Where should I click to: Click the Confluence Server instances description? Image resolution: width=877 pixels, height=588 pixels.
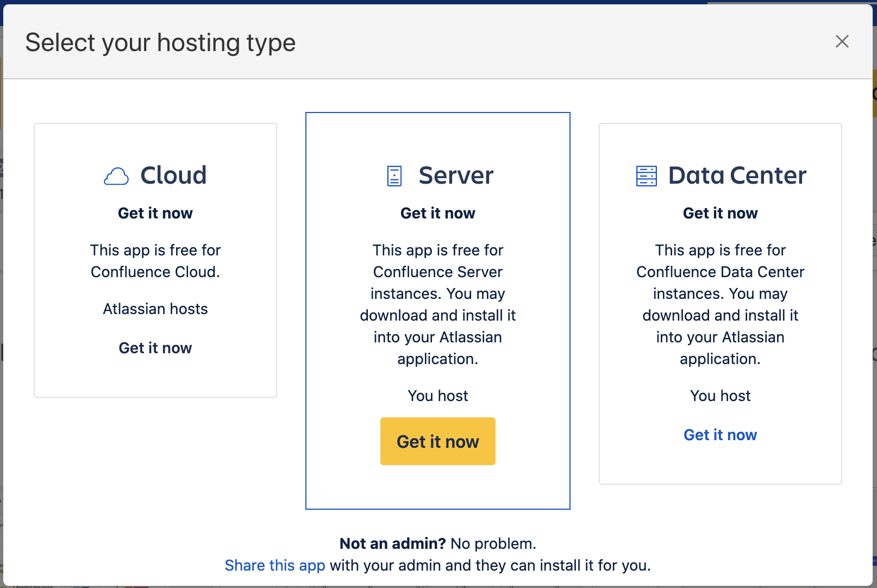click(x=437, y=304)
